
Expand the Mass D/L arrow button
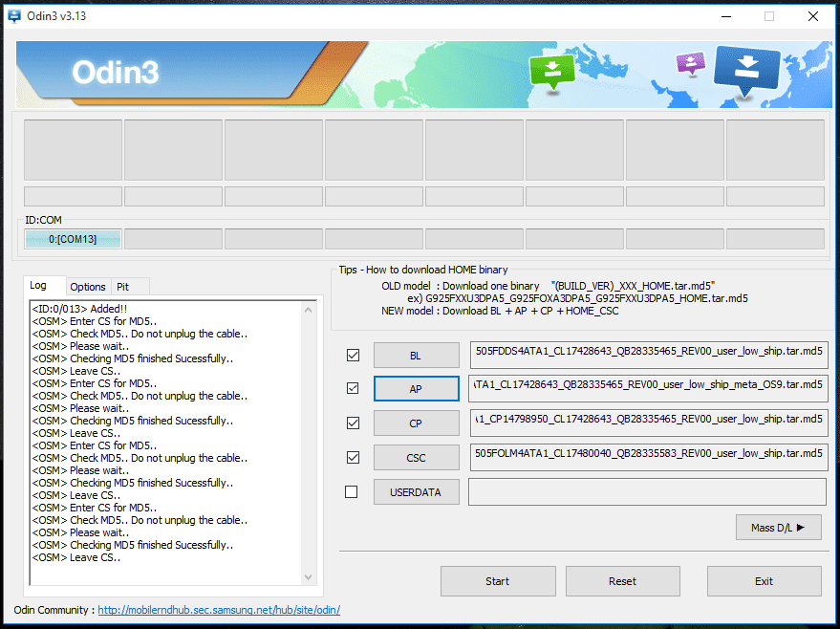click(779, 528)
